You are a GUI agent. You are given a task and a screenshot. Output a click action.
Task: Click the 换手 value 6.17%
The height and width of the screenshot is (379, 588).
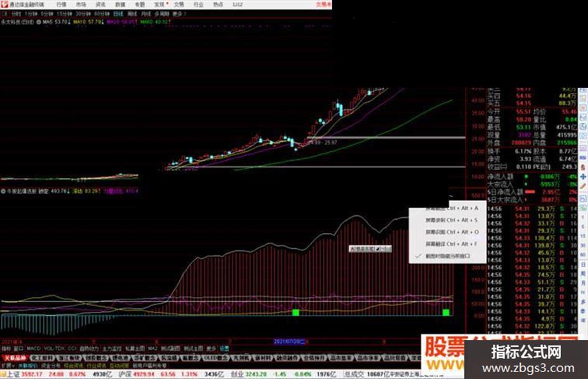[x=523, y=151]
